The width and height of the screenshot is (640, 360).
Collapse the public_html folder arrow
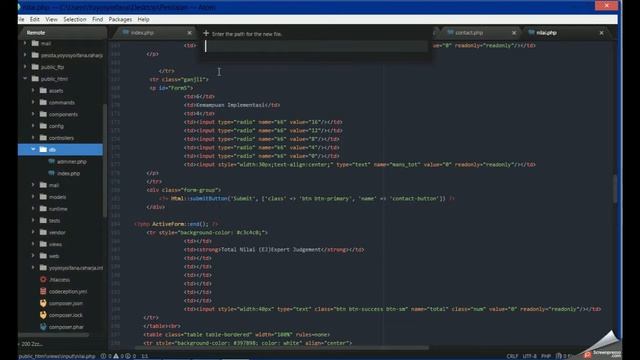coord(25,79)
